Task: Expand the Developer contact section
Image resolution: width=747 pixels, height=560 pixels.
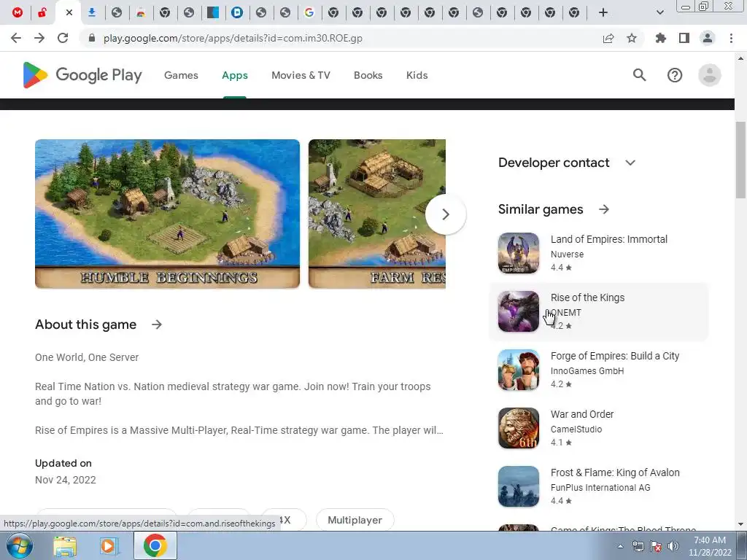Action: tap(630, 163)
